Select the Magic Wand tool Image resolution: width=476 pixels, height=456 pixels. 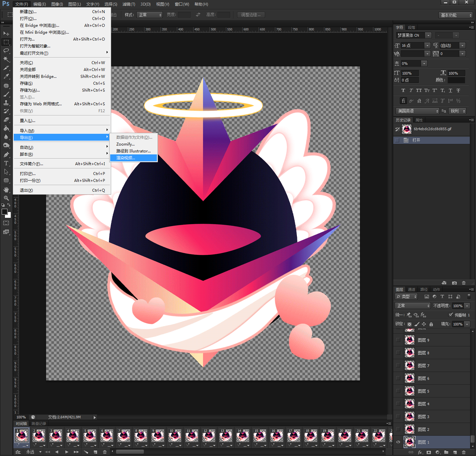(x=6, y=59)
